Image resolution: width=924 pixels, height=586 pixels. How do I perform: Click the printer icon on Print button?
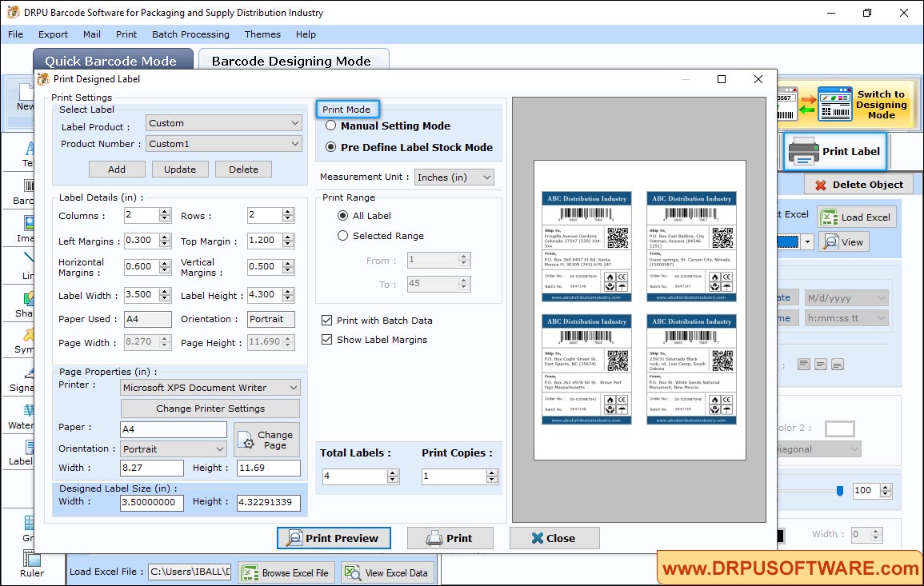[x=434, y=538]
